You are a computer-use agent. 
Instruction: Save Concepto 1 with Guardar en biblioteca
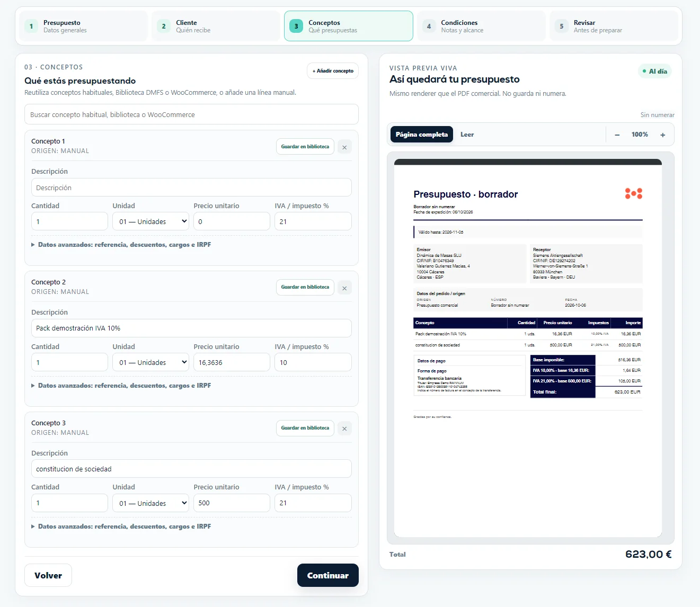(x=305, y=147)
